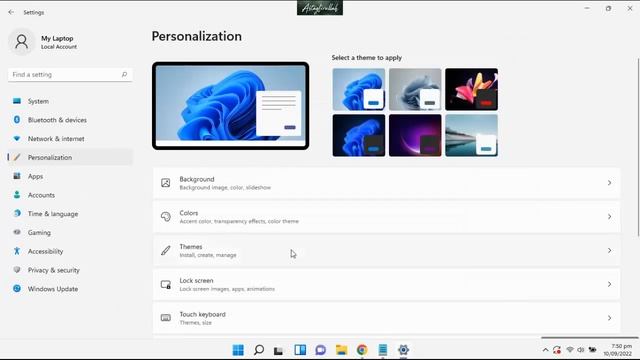Open the Privacy & security shield icon
This screenshot has height=360, width=640.
[x=17, y=270]
